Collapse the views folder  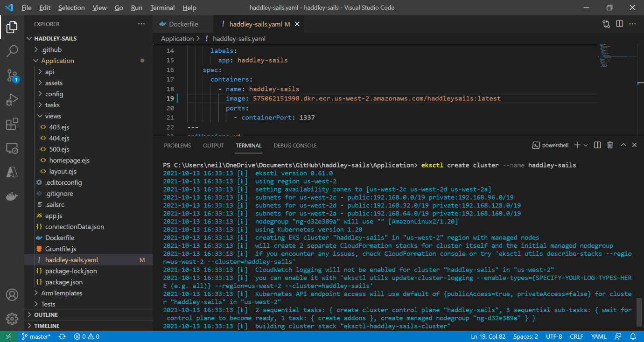coord(53,116)
